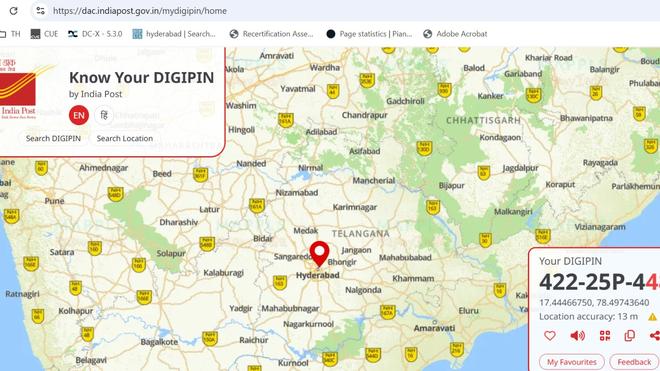Click the Nizamabad label on map

coord(297,192)
